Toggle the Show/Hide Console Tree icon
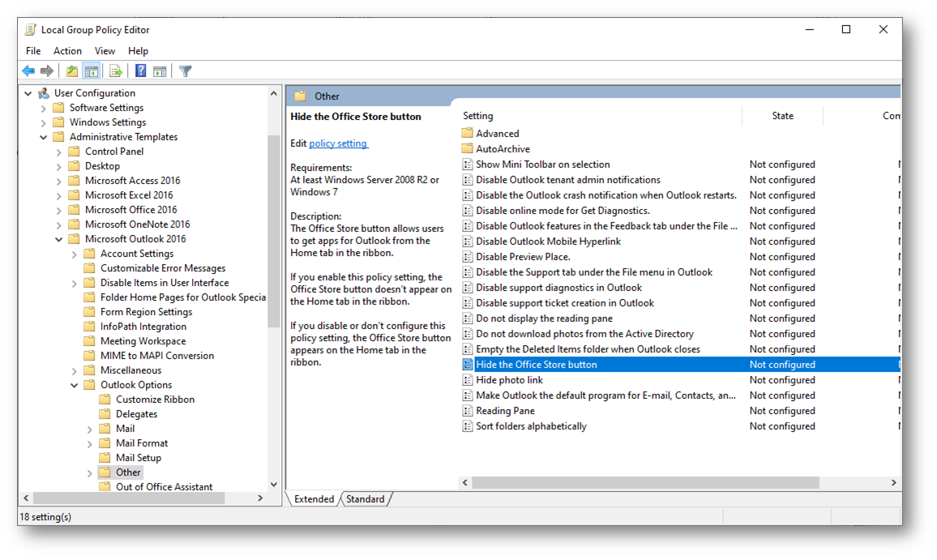Image resolution: width=937 pixels, height=560 pixels. pyautogui.click(x=92, y=71)
